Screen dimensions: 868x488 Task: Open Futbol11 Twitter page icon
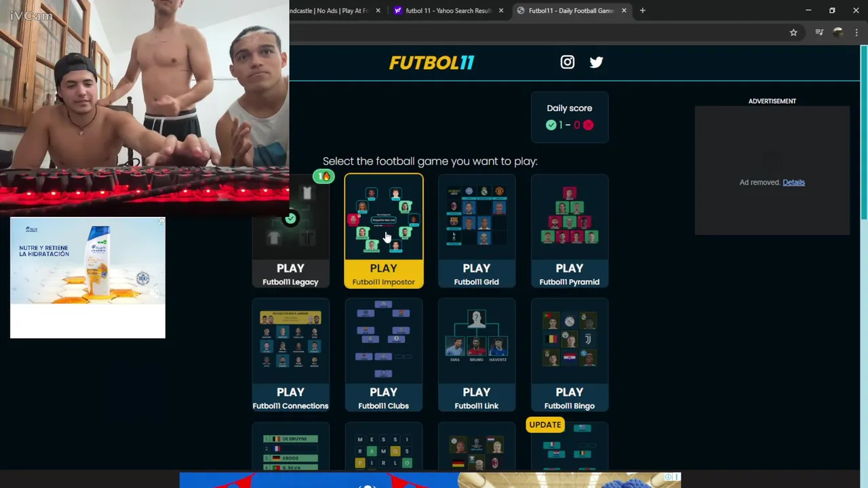[596, 62]
